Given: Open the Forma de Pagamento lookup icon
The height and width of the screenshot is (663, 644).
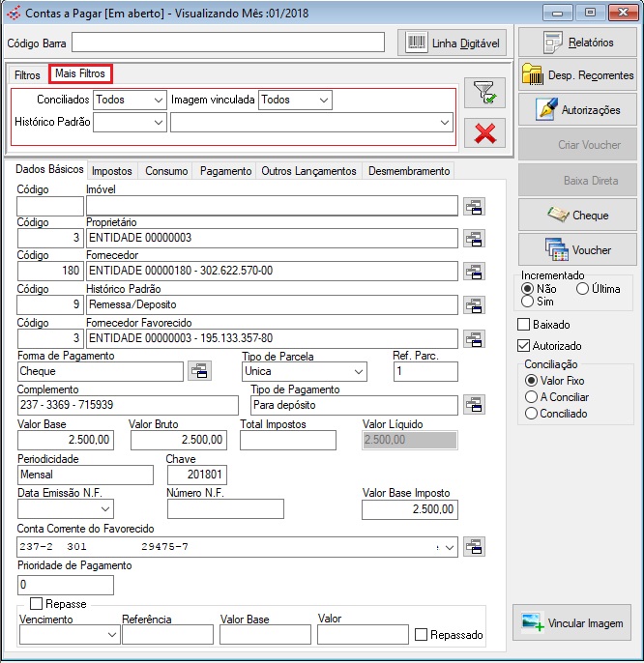Looking at the screenshot, I should click(198, 371).
